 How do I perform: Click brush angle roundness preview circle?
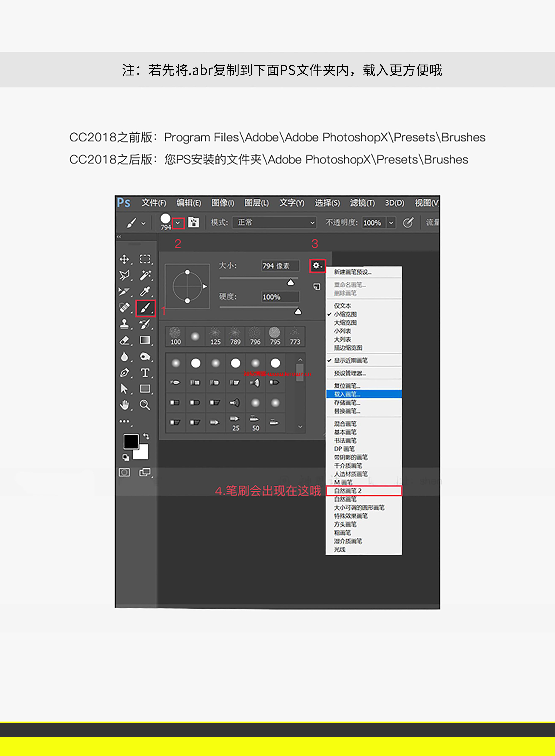click(188, 286)
